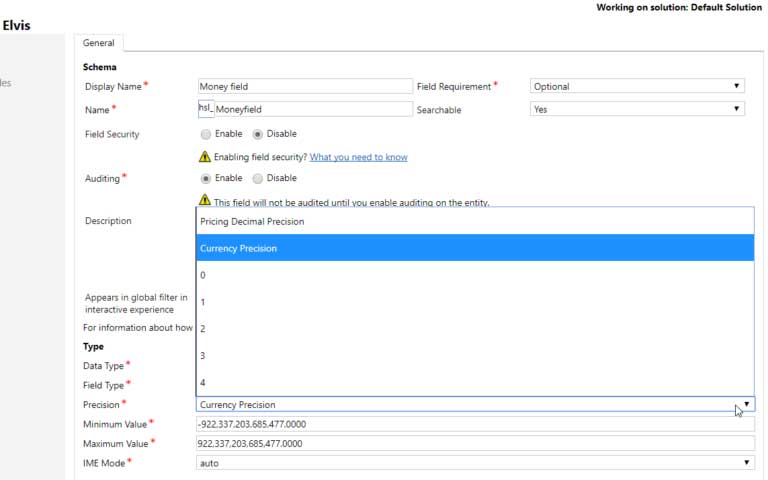Collapse the Precision dropdown arrow
This screenshot has width=768, height=480.
pos(746,405)
